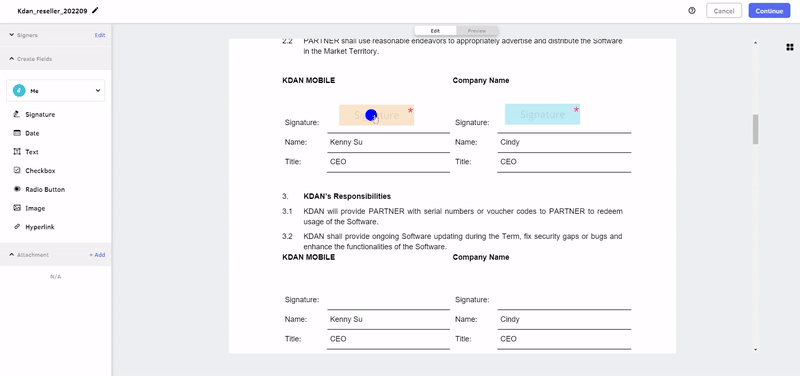This screenshot has height=376, width=800.
Task: Collapse the Signers section chevron
Action: [12, 35]
